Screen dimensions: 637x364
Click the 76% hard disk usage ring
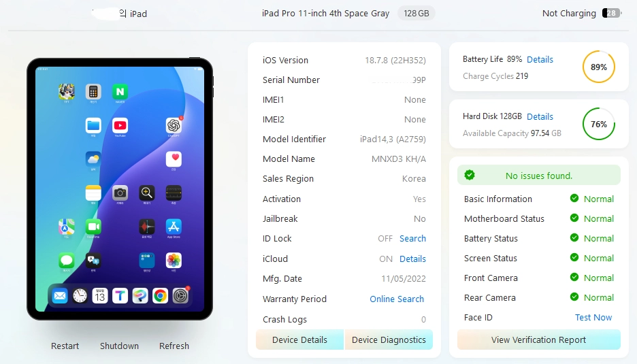(x=599, y=124)
